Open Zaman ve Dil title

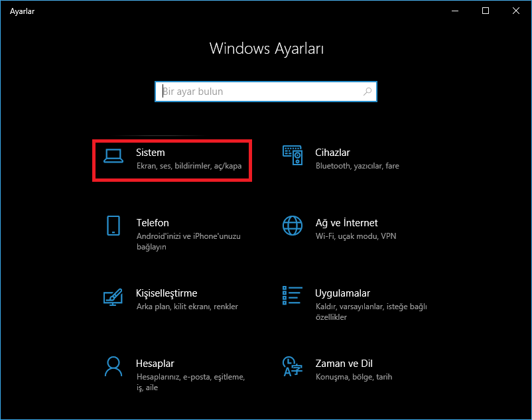pyautogui.click(x=344, y=364)
